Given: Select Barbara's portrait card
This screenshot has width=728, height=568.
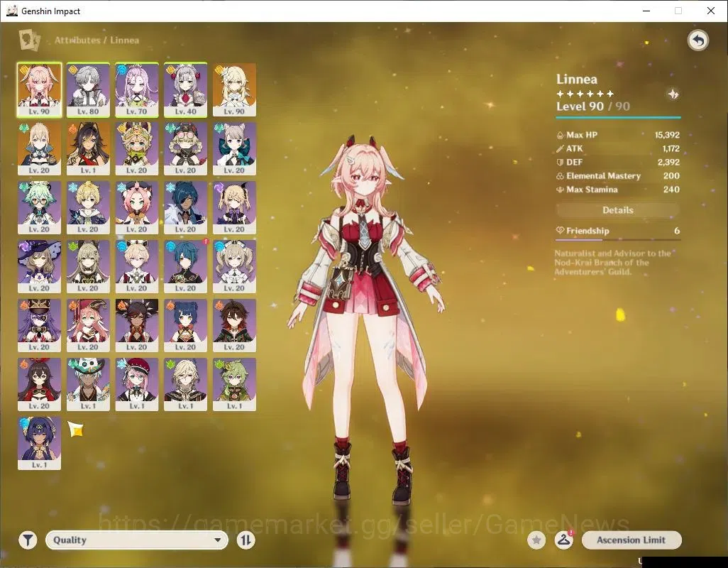Looking at the screenshot, I should pos(234,266).
